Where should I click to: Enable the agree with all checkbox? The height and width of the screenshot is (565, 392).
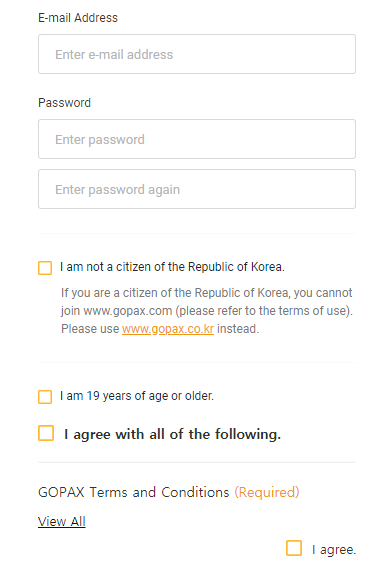(x=46, y=433)
